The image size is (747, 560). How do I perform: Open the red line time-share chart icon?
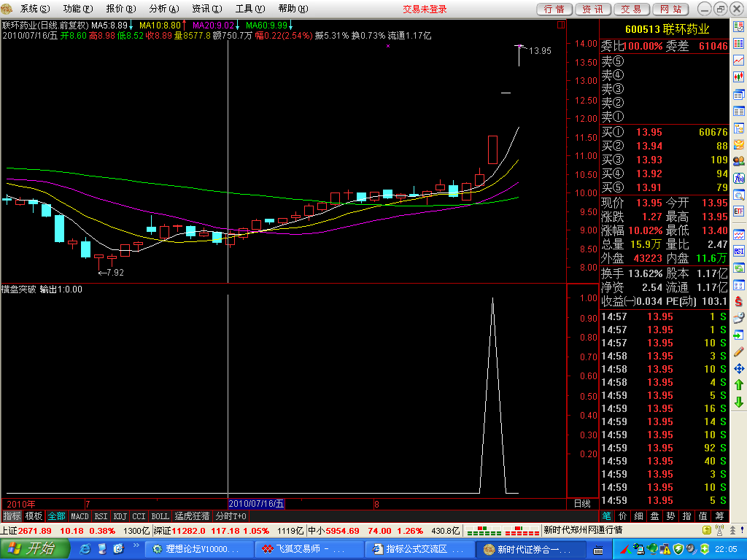tap(738, 61)
